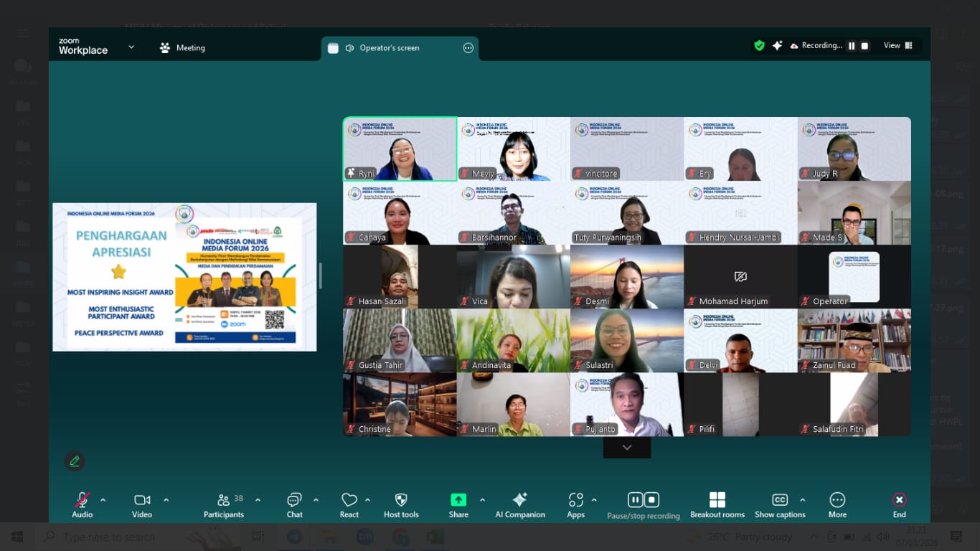Image resolution: width=980 pixels, height=551 pixels.
Task: Click the React heart icon
Action: pos(349,500)
